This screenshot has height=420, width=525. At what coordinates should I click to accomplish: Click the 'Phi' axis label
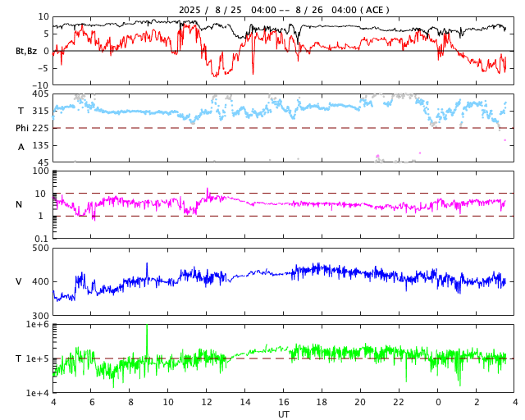pos(22,128)
